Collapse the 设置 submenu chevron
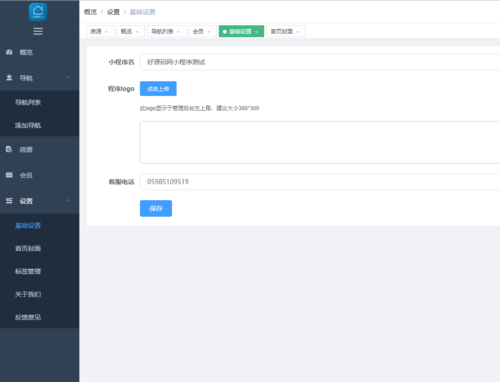 67,200
